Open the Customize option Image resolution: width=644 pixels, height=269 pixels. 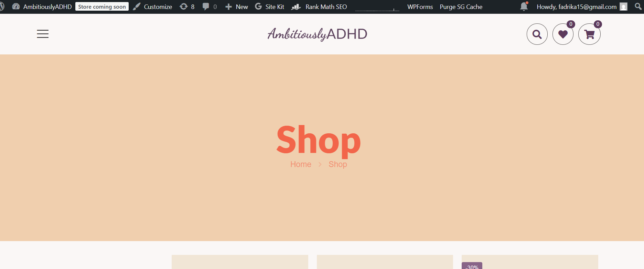click(x=153, y=7)
